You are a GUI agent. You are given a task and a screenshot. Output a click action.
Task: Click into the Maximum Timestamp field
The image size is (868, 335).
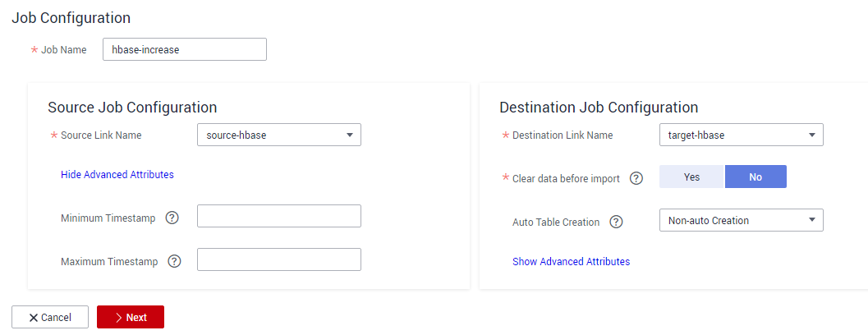point(279,259)
